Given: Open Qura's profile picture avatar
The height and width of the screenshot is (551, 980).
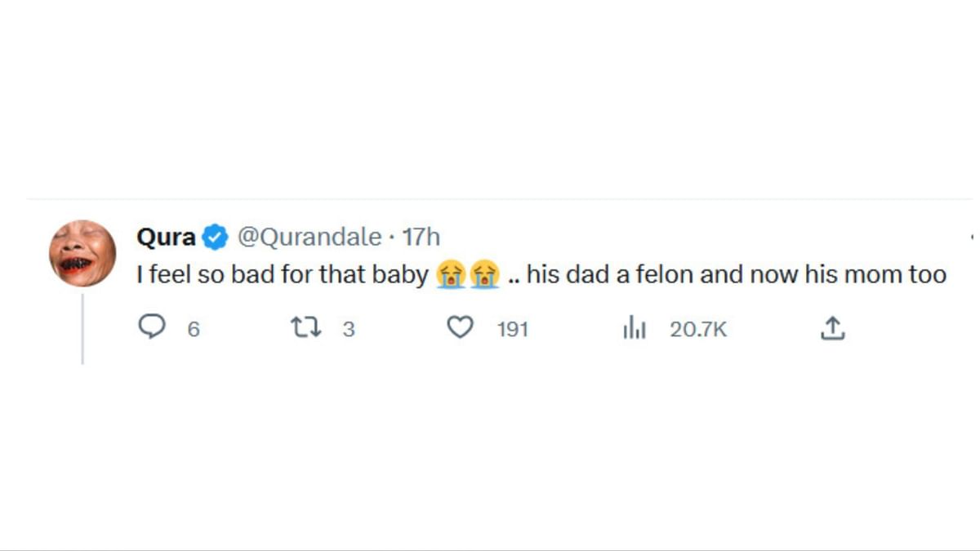Looking at the screenshot, I should 82,253.
